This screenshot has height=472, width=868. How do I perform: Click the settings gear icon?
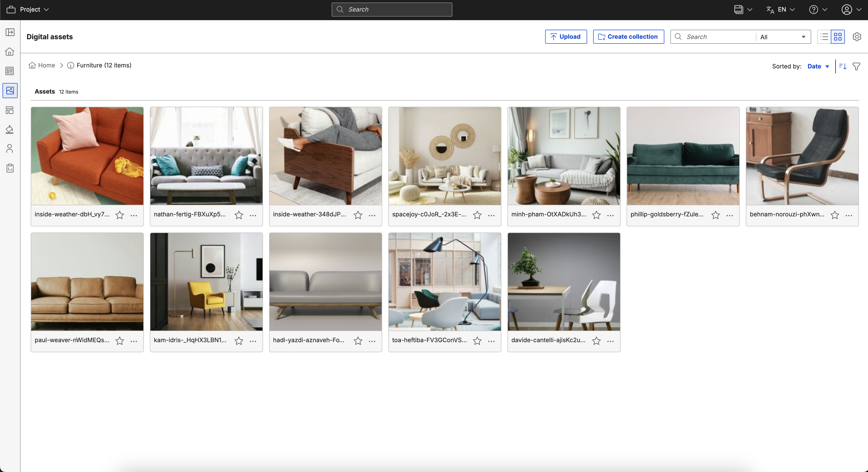(x=856, y=37)
